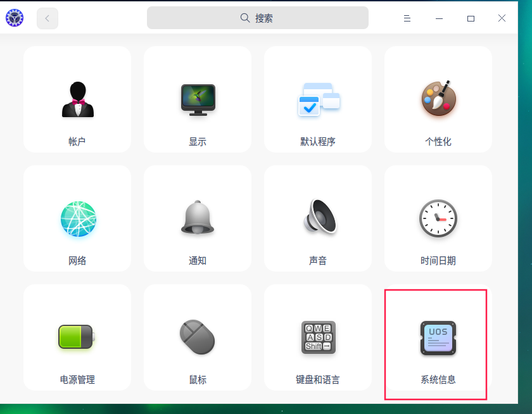The image size is (532, 414).
Task: Maximize the control center window
Action: tap(471, 18)
